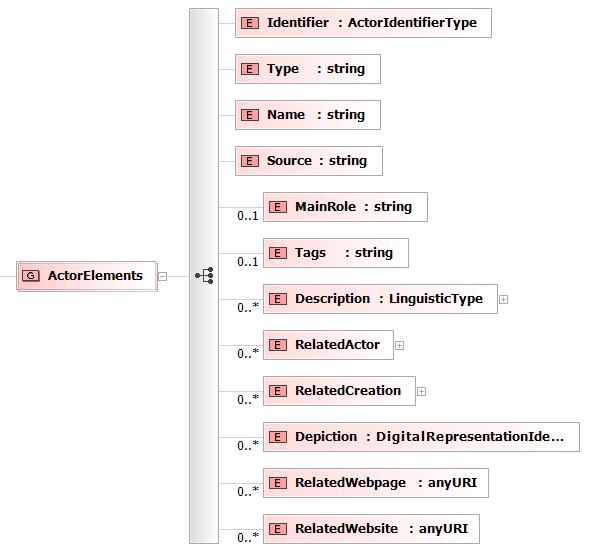Collapse the ActorElements group node

[162, 276]
